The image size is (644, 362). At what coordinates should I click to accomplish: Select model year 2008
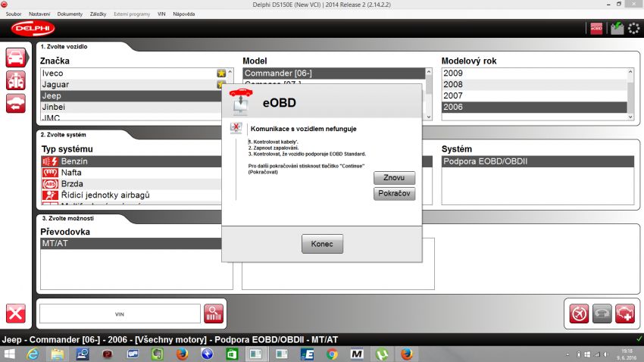pyautogui.click(x=535, y=85)
